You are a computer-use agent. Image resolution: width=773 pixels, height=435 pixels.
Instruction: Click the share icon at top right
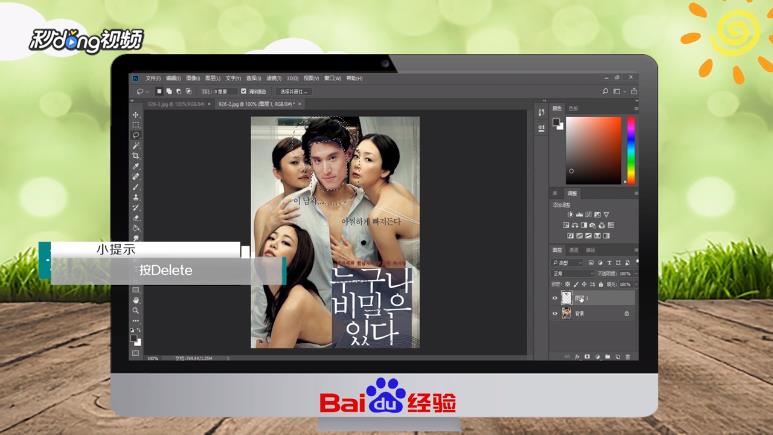[x=634, y=91]
